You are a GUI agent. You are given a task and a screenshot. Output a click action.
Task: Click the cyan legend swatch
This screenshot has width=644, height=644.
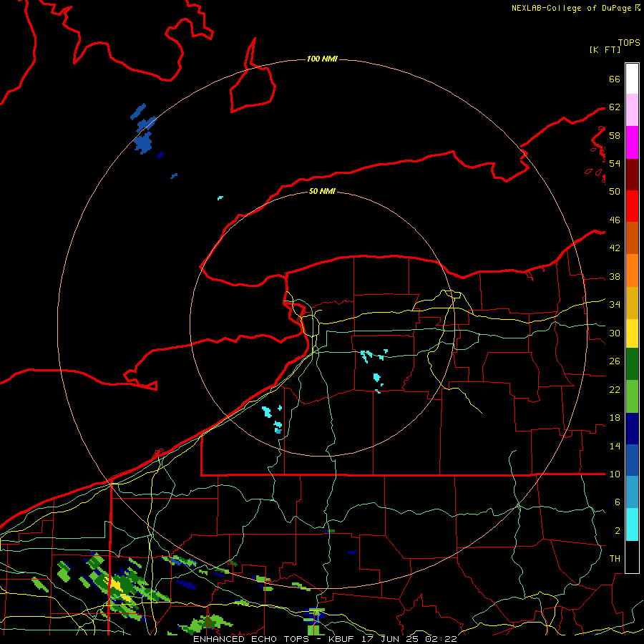tap(632, 525)
